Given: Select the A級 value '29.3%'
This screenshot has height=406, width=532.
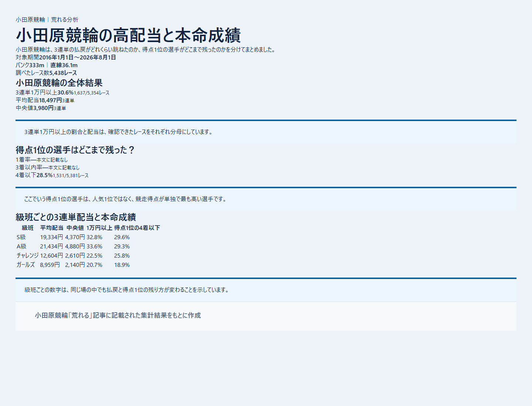Looking at the screenshot, I should tap(122, 246).
